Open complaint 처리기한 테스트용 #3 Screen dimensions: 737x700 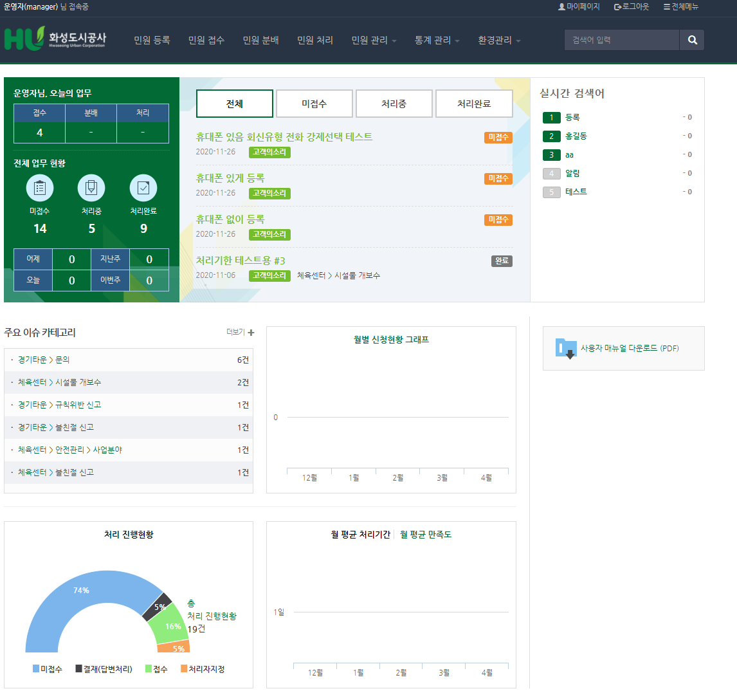[x=241, y=261]
